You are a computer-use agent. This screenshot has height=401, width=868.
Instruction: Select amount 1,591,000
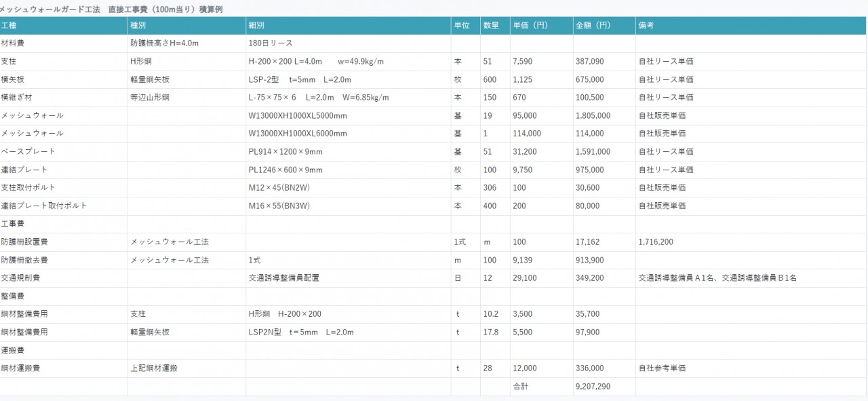coord(593,151)
